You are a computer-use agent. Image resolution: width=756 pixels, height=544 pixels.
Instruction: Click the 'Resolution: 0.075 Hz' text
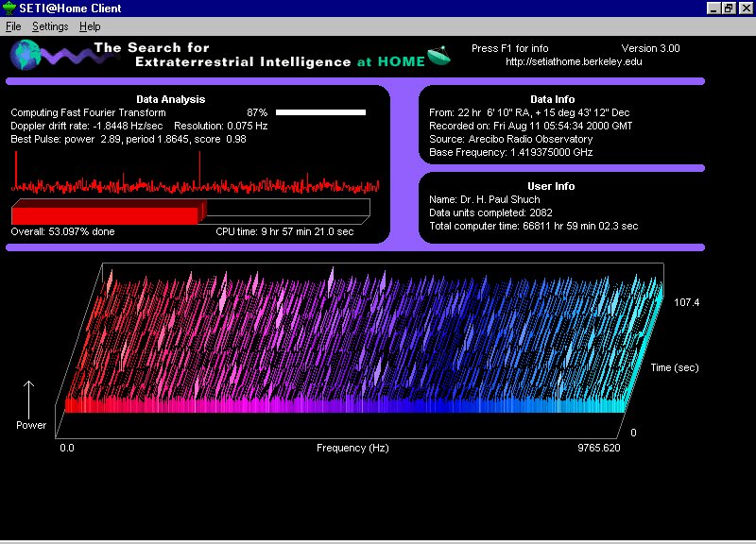click(220, 126)
